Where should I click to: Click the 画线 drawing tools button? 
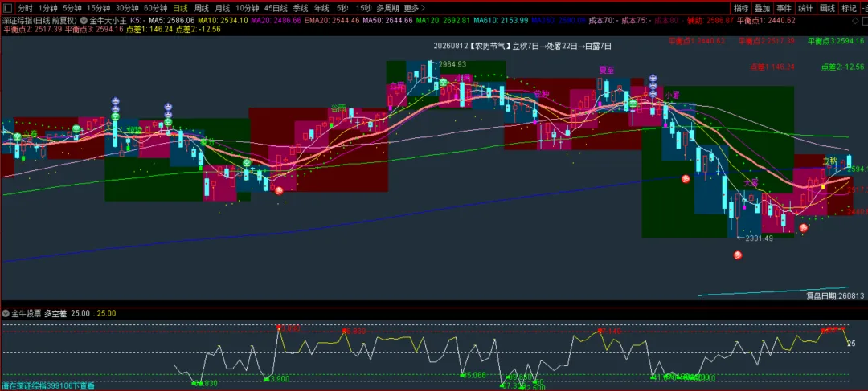[x=828, y=8]
